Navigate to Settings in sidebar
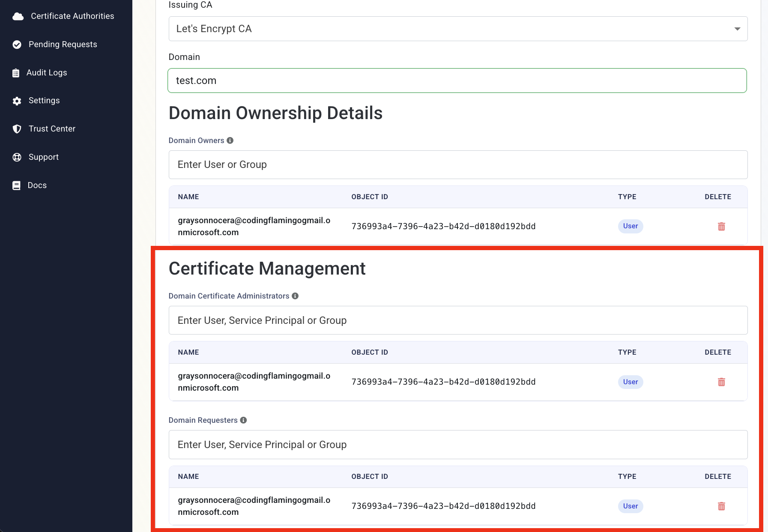The image size is (768, 532). tap(44, 101)
